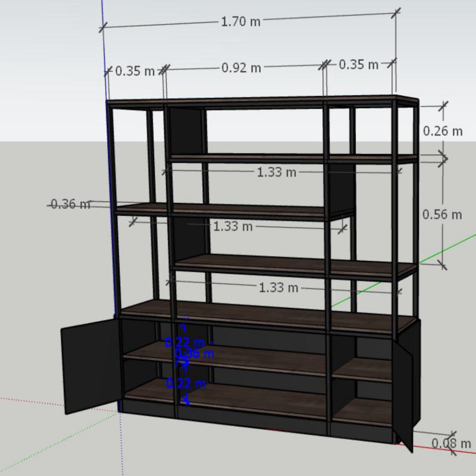
Task: Click the 0.56 m vertical dimension label
Action: (x=442, y=214)
